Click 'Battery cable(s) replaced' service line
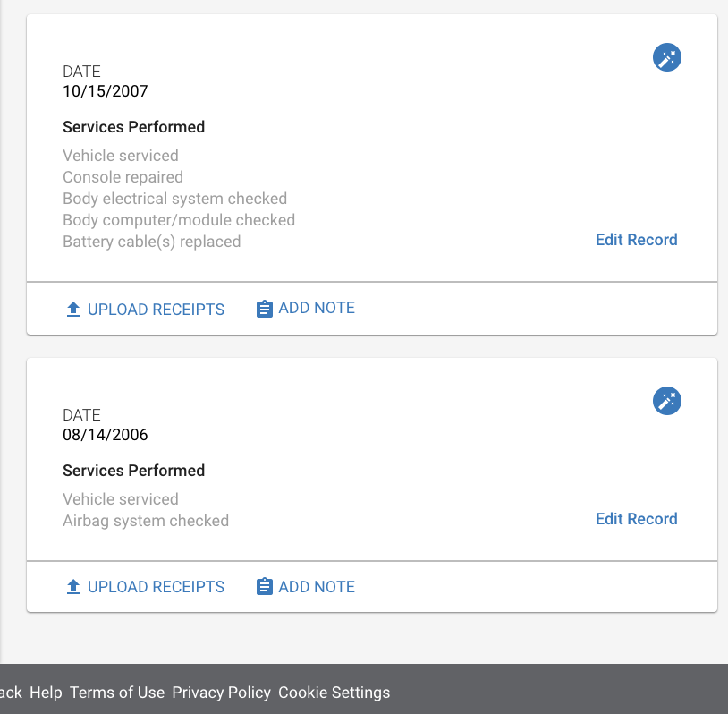 [152, 242]
